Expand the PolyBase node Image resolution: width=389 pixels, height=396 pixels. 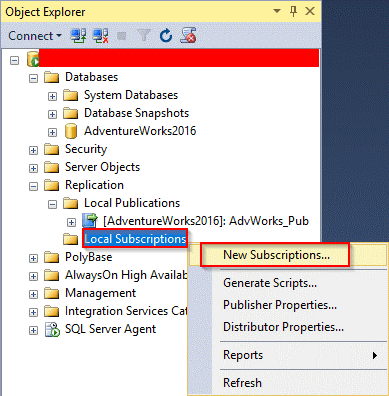point(33,259)
